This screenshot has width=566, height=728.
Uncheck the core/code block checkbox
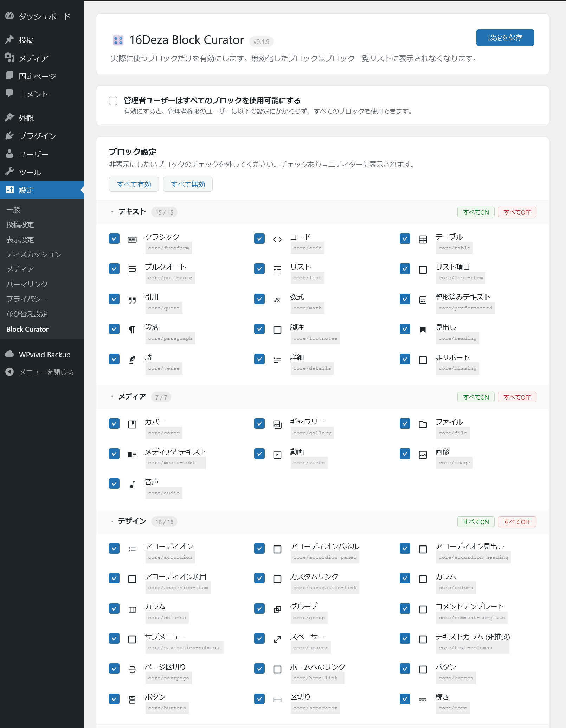tap(259, 238)
